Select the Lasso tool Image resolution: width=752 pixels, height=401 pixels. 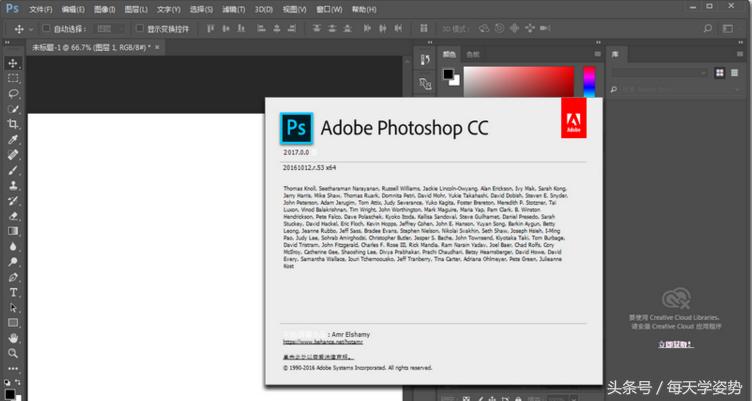pyautogui.click(x=13, y=94)
